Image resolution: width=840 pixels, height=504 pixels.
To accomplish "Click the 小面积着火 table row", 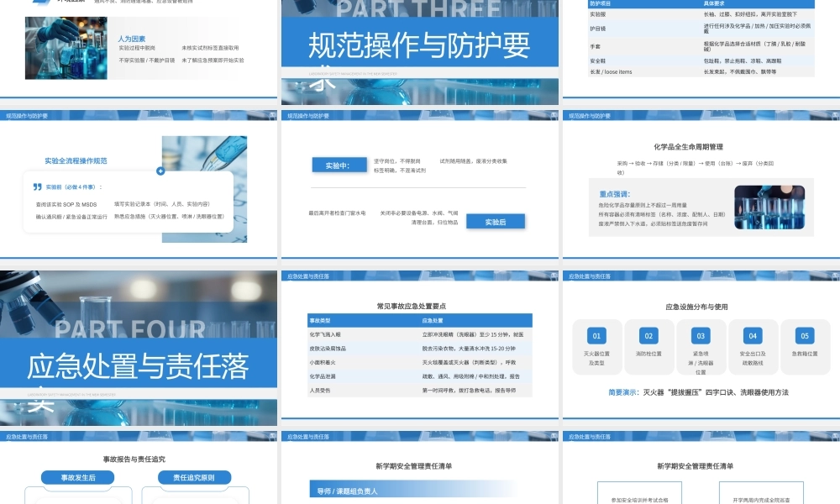I will tap(420, 362).
